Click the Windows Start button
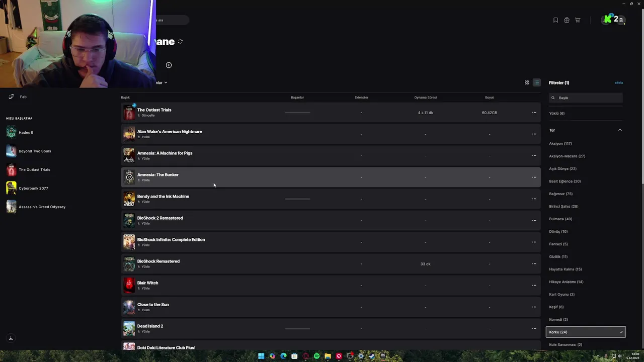644x362 pixels. tap(261, 356)
